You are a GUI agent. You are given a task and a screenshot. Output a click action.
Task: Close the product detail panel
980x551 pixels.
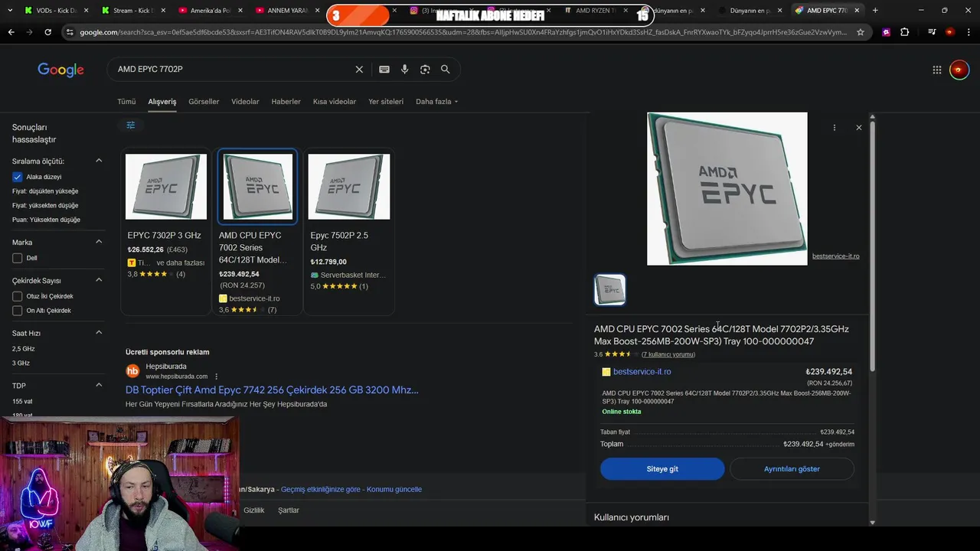859,128
